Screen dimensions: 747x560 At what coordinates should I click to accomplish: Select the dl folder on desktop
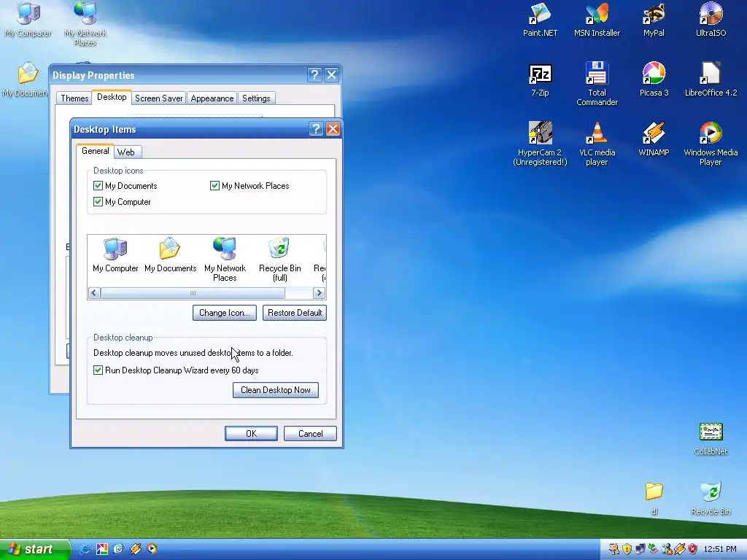coord(654,499)
